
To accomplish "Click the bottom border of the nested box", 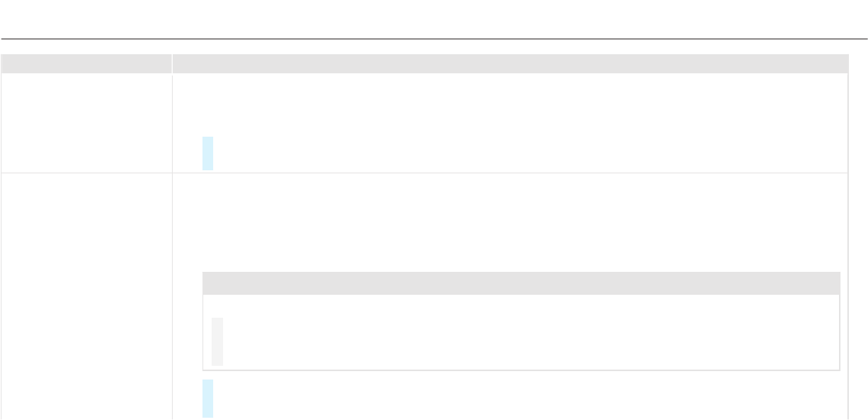I will point(521,370).
